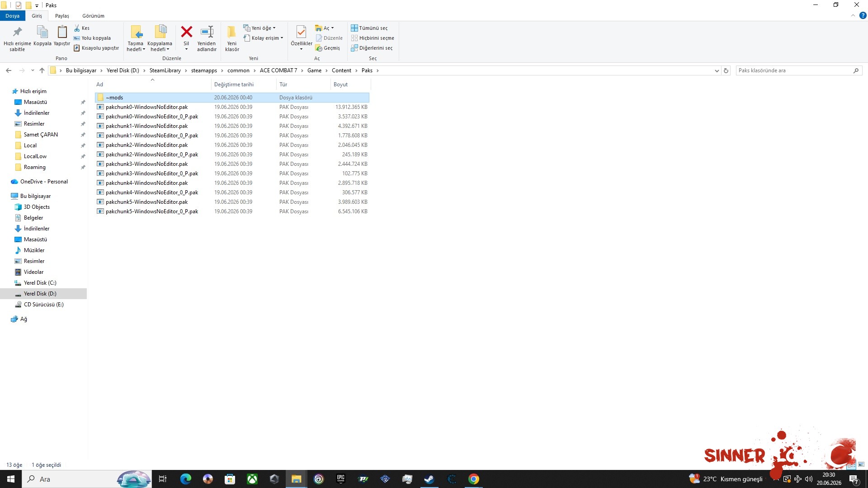Open Samet ÇAPAN folder in Quick access
The height and width of the screenshot is (488, 868).
pos(41,135)
